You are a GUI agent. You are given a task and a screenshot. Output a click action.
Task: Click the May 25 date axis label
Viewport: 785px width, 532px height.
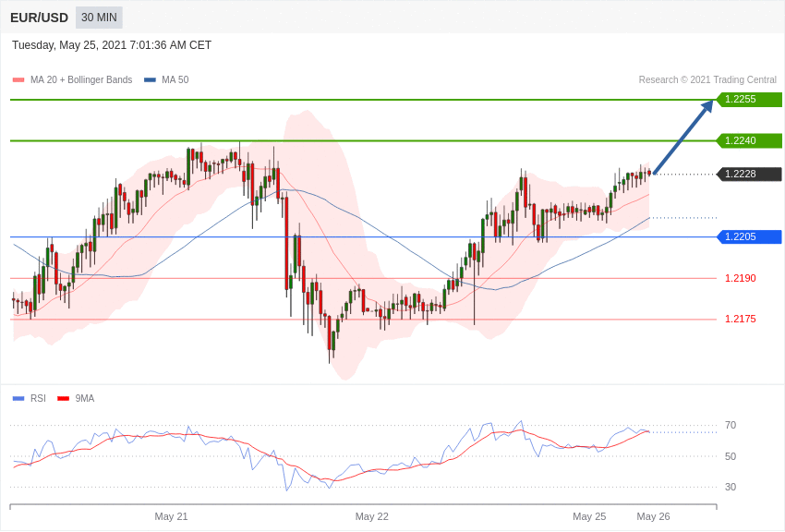pyautogui.click(x=589, y=516)
